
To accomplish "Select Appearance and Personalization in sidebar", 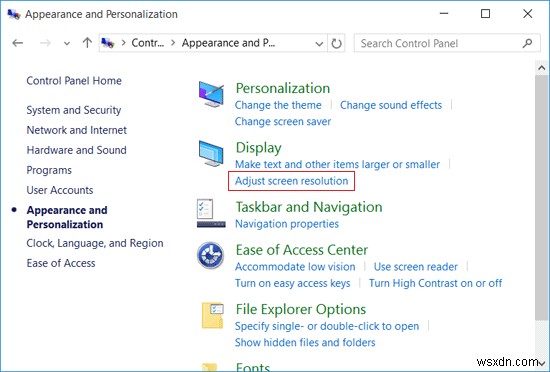I will pyautogui.click(x=67, y=217).
